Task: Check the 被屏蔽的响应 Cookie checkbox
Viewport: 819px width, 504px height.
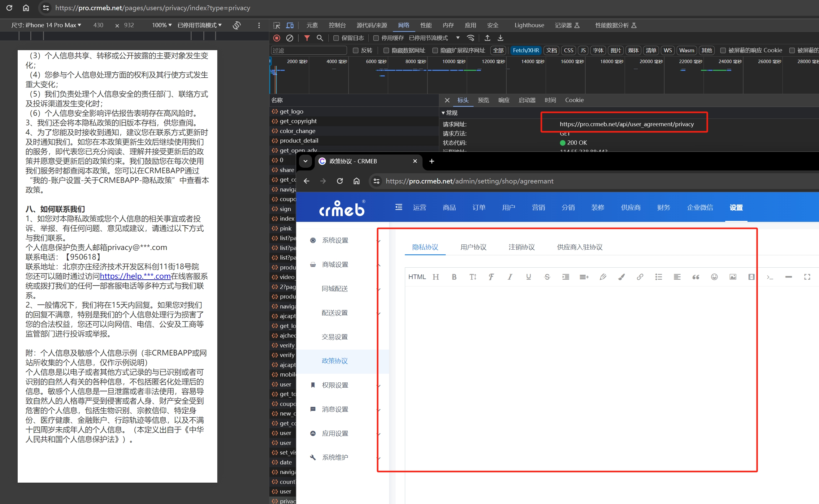Action: coord(723,50)
